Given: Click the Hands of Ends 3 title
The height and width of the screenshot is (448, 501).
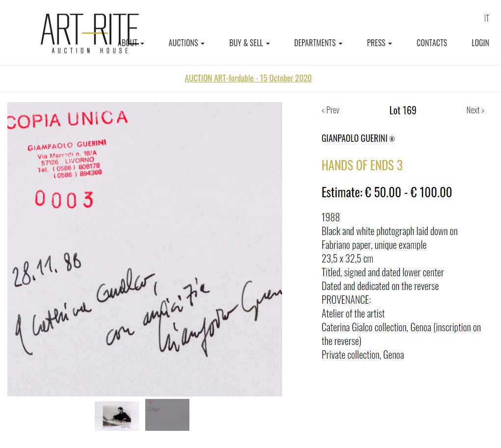Looking at the screenshot, I should point(362,165).
